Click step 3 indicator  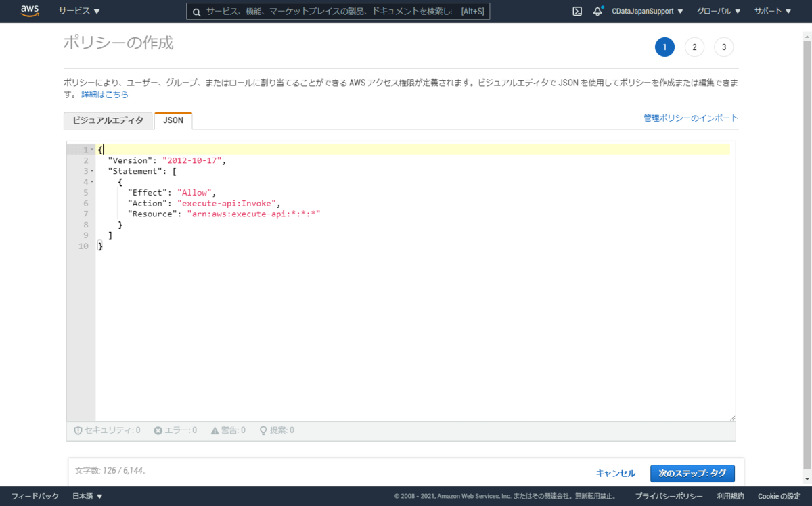724,47
